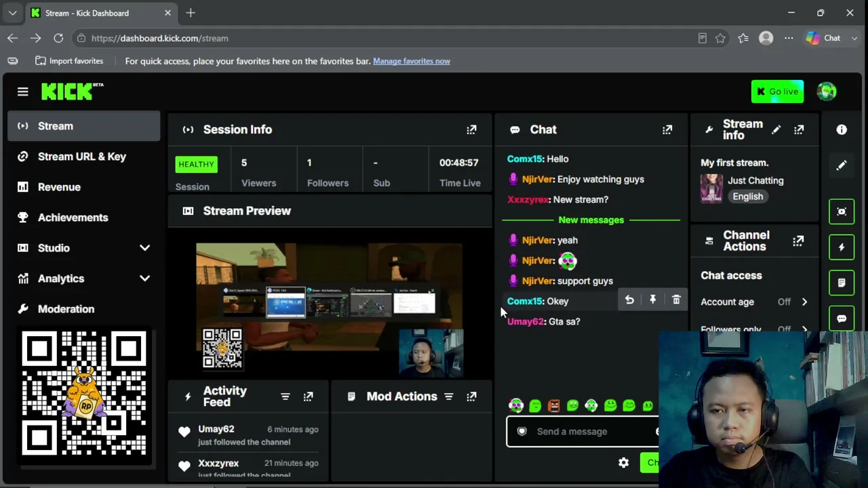Click Umay62 in the Activity Feed
The height and width of the screenshot is (488, 868).
[x=216, y=429]
